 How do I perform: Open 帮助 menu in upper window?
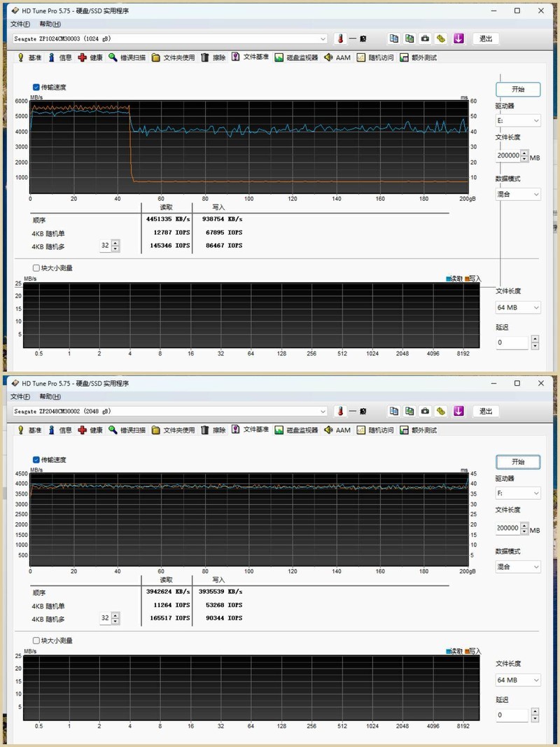pyautogui.click(x=50, y=24)
